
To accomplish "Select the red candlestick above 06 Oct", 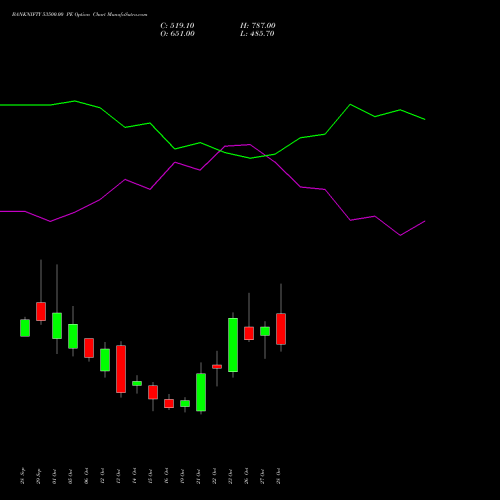I will [x=89, y=348].
